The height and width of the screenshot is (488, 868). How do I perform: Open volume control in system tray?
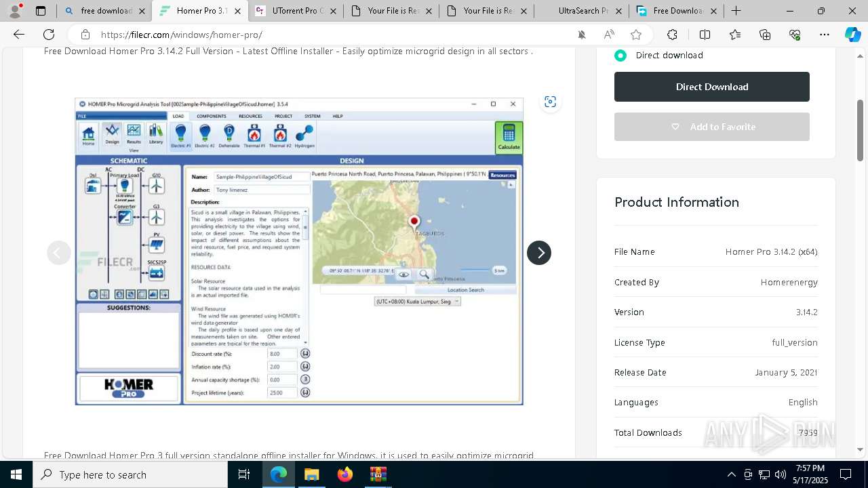coord(781,474)
